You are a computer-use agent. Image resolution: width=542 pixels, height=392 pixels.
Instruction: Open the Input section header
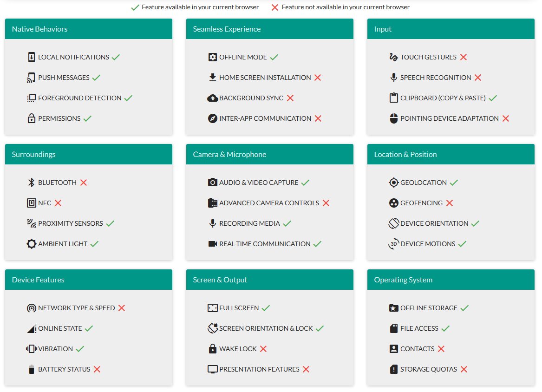coord(451,29)
